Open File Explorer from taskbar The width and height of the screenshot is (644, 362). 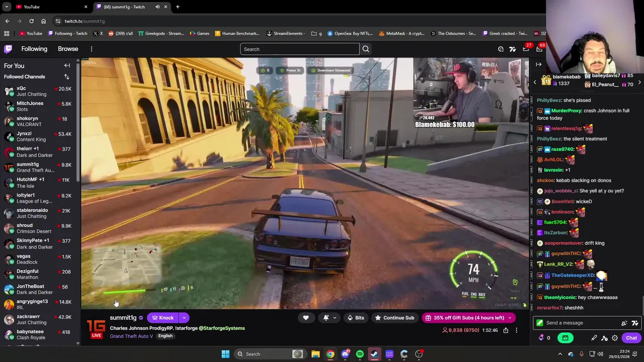(x=315, y=354)
